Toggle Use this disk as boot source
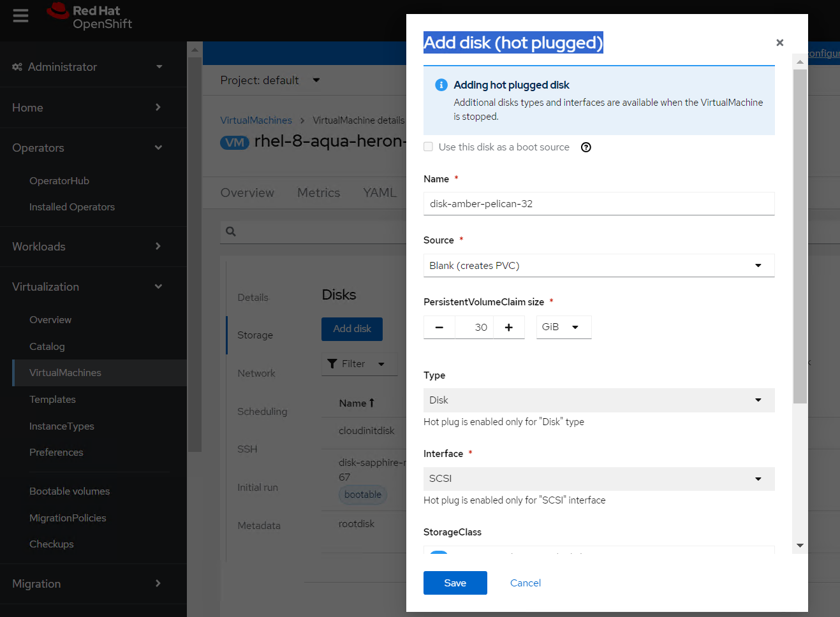The image size is (840, 617). pyautogui.click(x=428, y=147)
